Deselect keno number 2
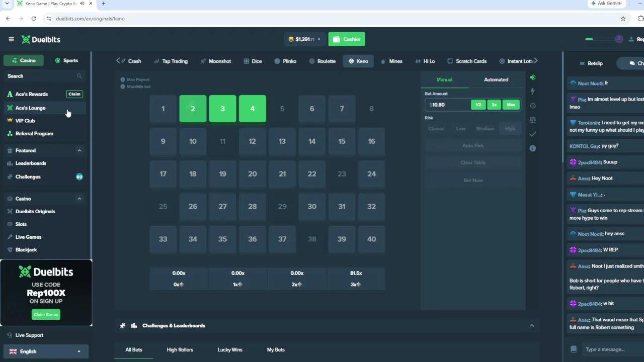 (x=193, y=109)
